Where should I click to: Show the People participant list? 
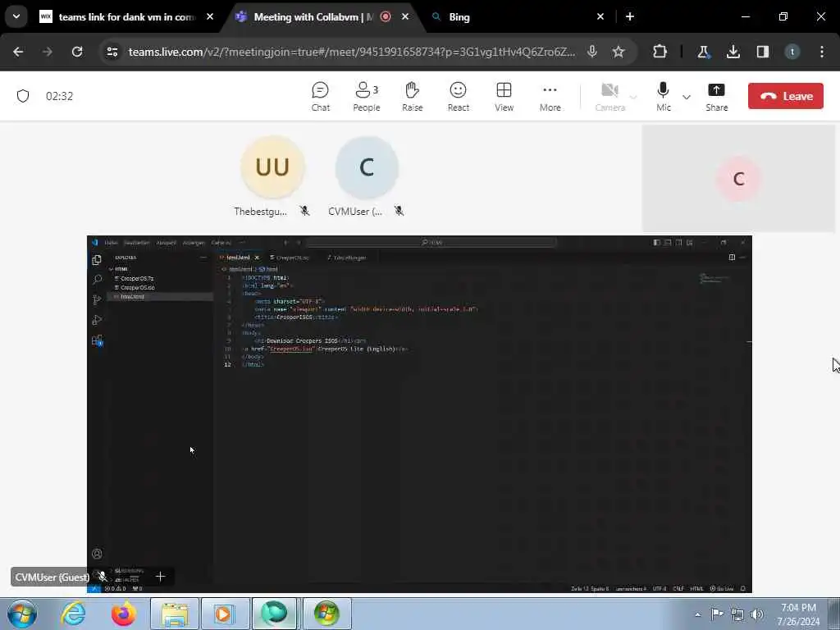pyautogui.click(x=367, y=97)
